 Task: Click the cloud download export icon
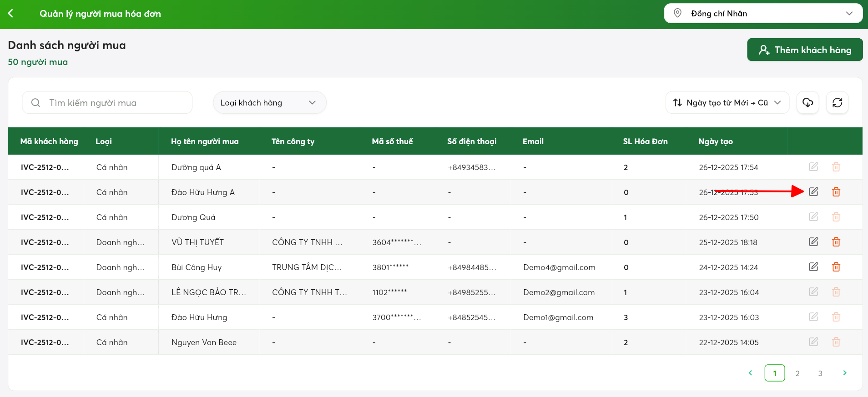pyautogui.click(x=807, y=103)
